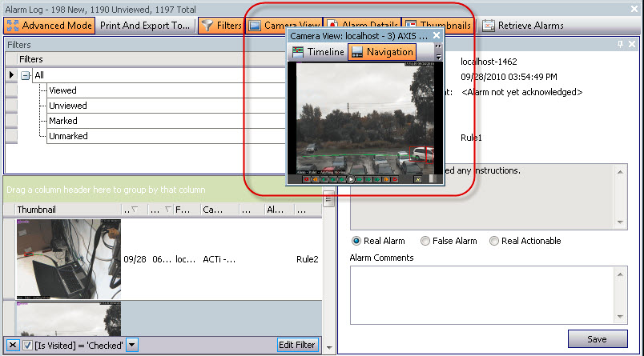
Task: Click into the Alarm Comments text box
Action: [x=481, y=295]
